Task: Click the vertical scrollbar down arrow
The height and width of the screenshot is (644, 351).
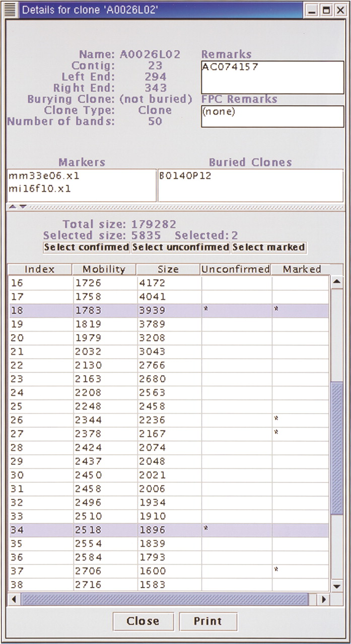Action: 337,586
